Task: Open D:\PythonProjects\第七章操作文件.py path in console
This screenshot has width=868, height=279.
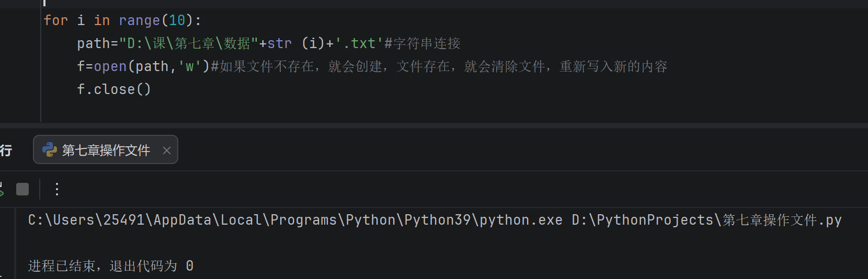Action: click(707, 220)
